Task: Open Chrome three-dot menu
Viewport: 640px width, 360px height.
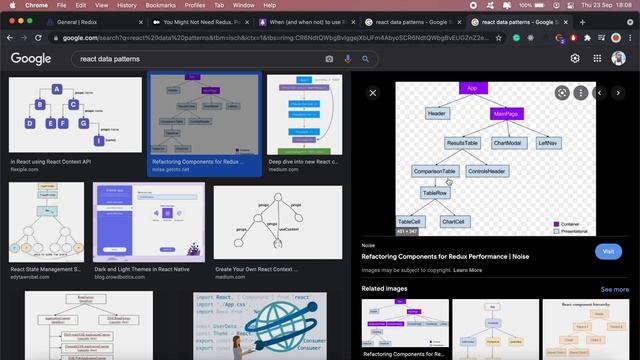Action: (x=630, y=38)
